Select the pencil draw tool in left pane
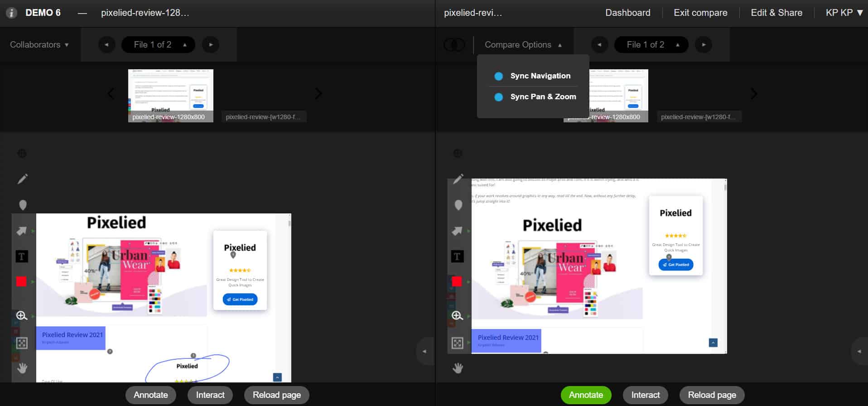868x406 pixels. click(22, 179)
